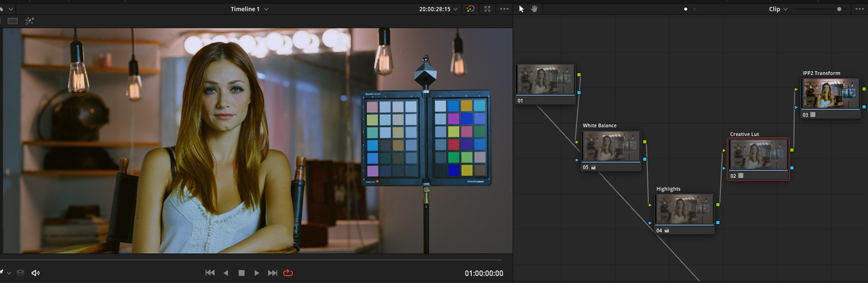868x283 pixels.
Task: Select the hand pan tool in node editor
Action: tap(534, 9)
